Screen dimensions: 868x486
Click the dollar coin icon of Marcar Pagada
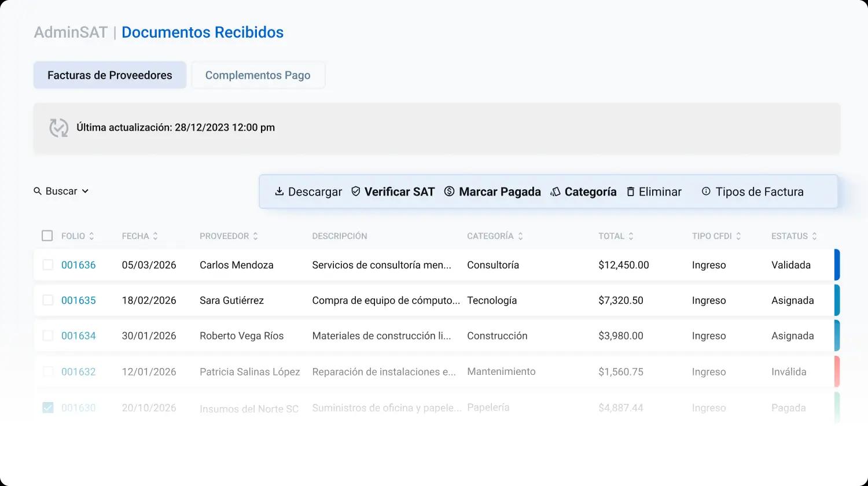(450, 192)
